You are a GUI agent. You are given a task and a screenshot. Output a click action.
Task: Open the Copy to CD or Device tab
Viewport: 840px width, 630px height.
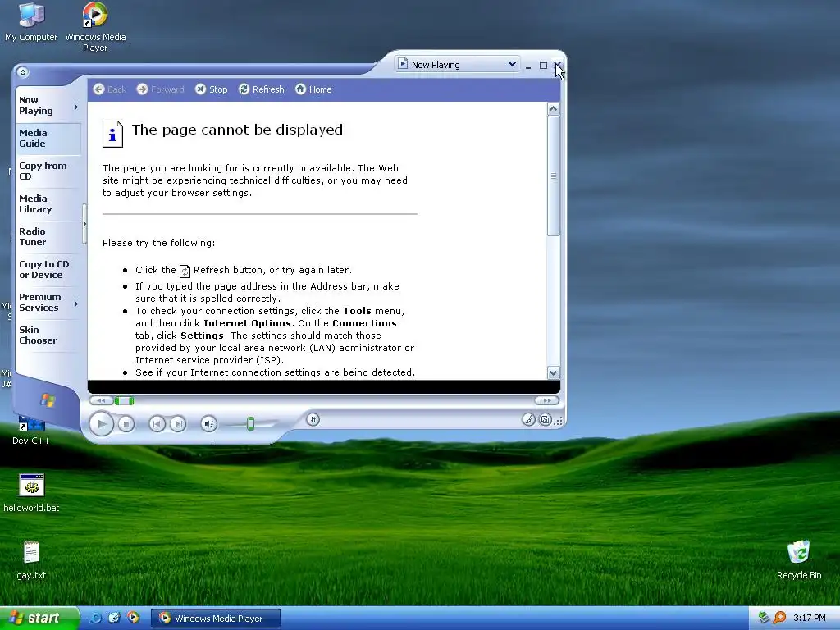tap(48, 269)
